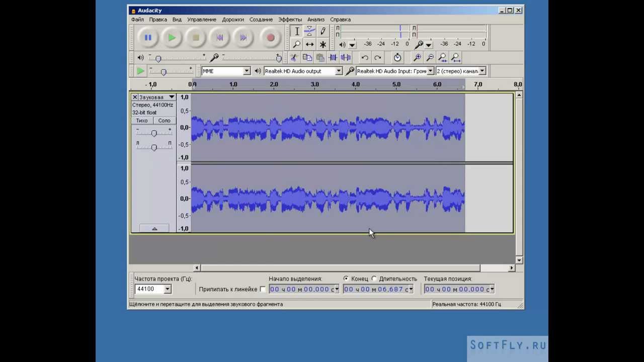Select the Длительность radio button

pos(374,279)
